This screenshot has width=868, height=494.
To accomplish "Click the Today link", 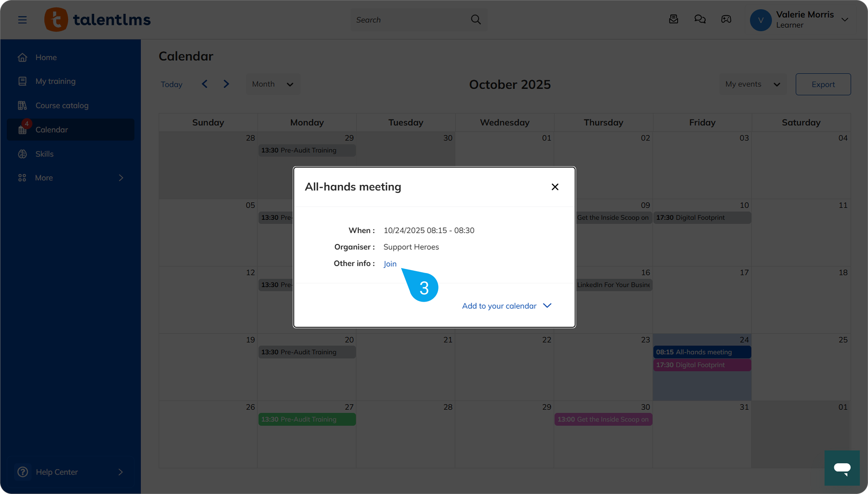I will pyautogui.click(x=172, y=84).
